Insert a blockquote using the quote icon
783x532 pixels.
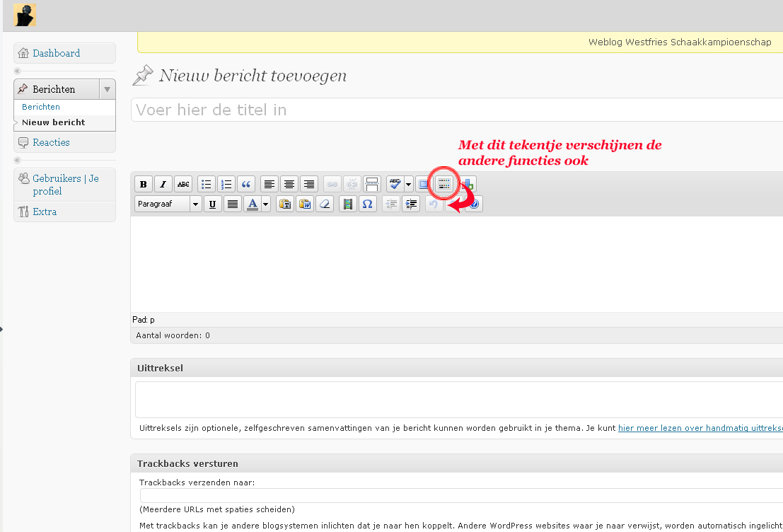click(x=246, y=185)
